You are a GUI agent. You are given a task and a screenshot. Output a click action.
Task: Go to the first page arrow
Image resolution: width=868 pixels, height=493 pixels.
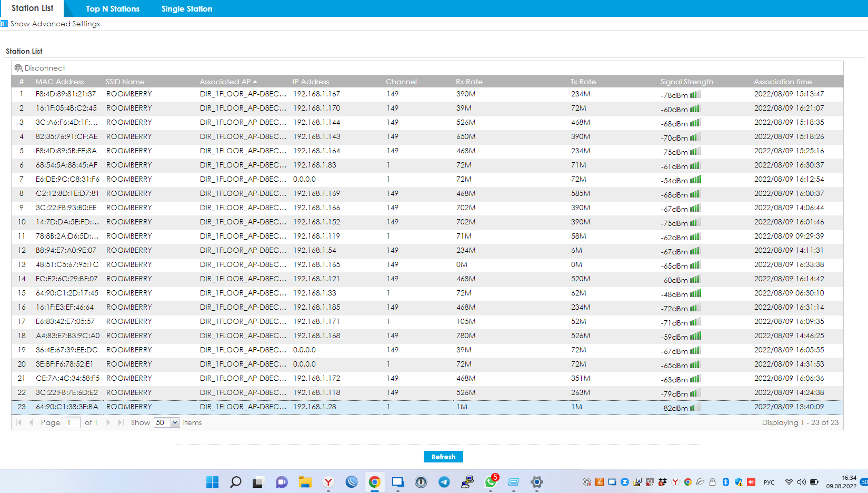[x=18, y=422]
